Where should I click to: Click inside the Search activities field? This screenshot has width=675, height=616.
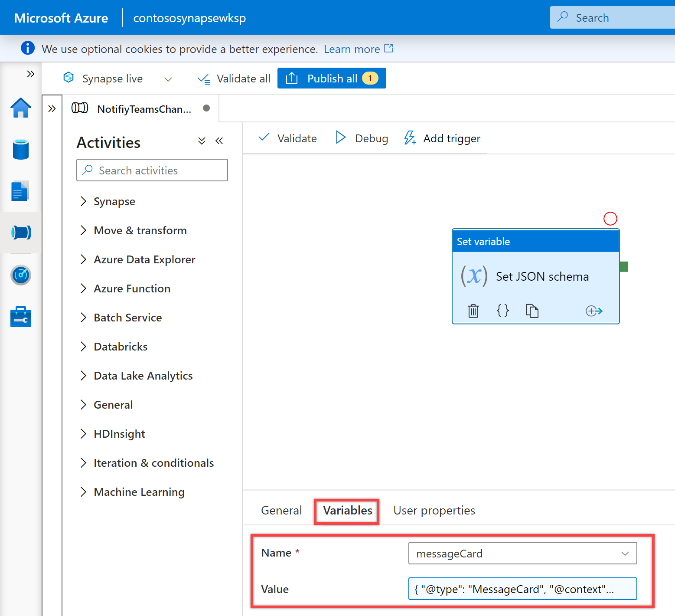[152, 170]
